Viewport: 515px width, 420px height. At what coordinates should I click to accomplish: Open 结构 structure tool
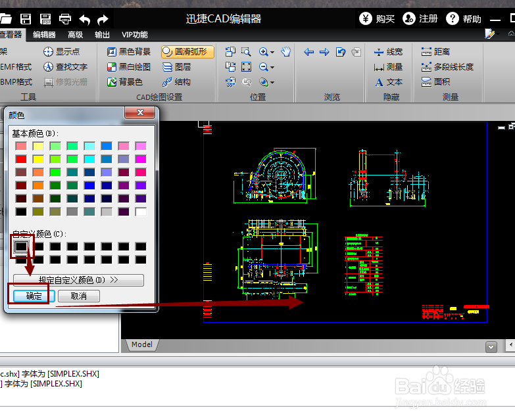pos(177,82)
